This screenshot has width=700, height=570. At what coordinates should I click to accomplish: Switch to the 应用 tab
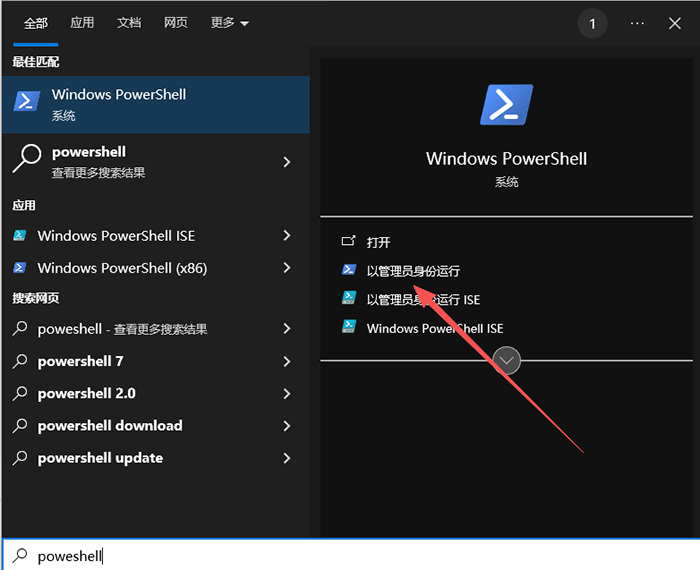pyautogui.click(x=82, y=23)
